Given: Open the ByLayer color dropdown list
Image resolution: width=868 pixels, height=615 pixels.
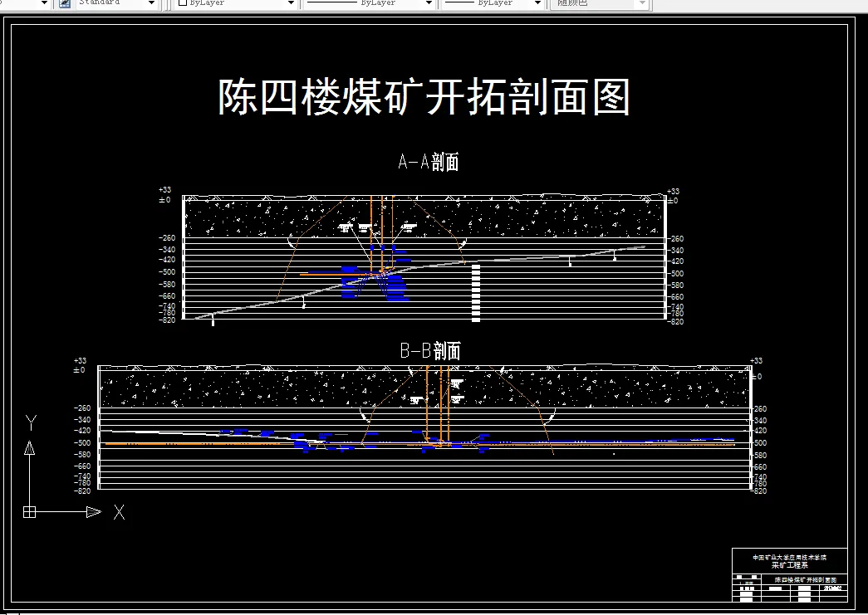Looking at the screenshot, I should 289,4.
